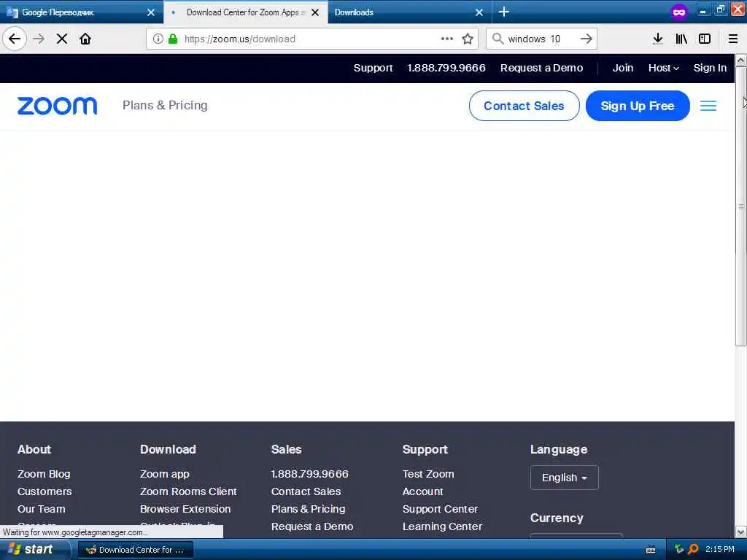Click Sign In at top right
This screenshot has width=747, height=560.
click(x=710, y=68)
